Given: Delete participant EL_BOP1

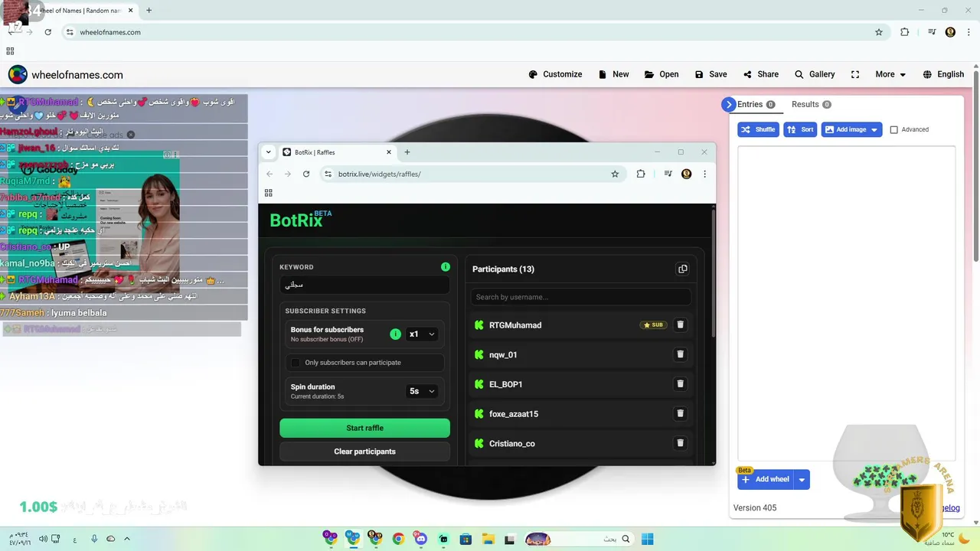Looking at the screenshot, I should coord(680,384).
